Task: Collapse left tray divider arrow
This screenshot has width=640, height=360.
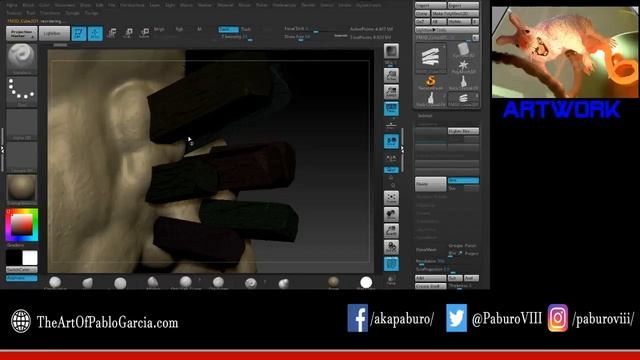Action: pyautogui.click(x=2, y=150)
